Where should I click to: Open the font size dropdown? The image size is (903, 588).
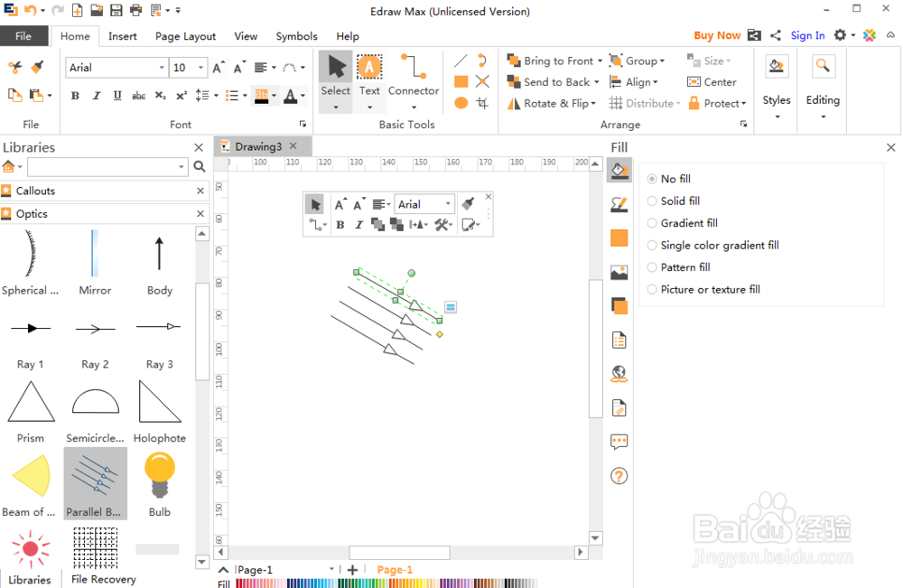[200, 68]
